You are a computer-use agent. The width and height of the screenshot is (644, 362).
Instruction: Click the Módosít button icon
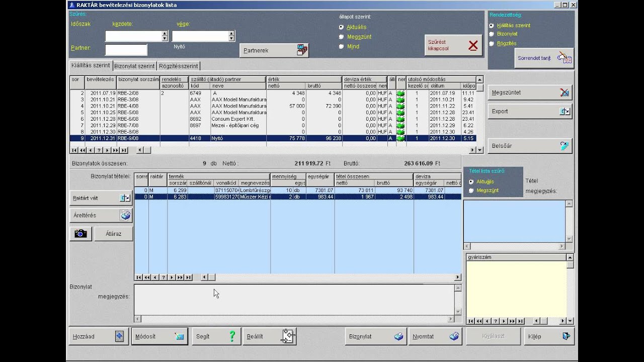click(179, 337)
